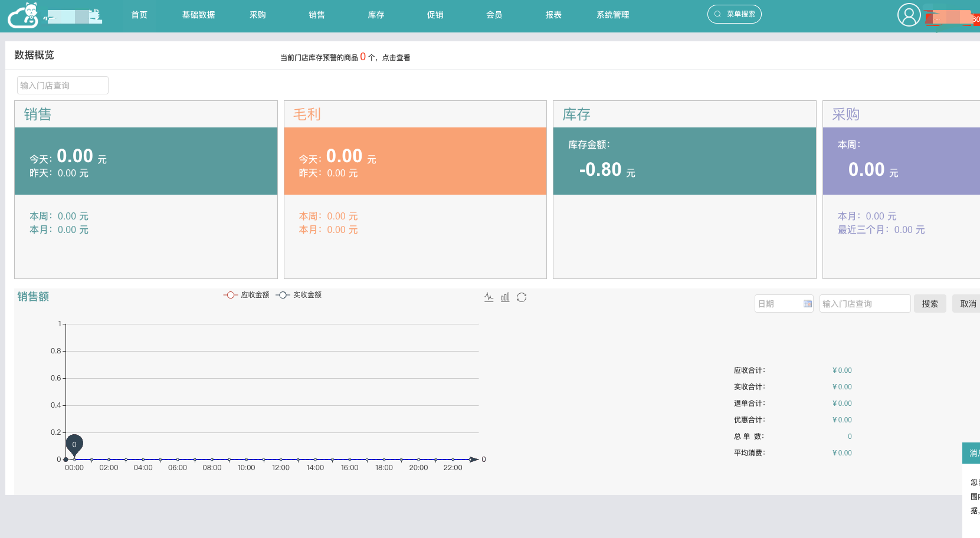The height and width of the screenshot is (538, 980).
Task: Toggle 实收金额 legend series
Action: pyautogui.click(x=299, y=295)
